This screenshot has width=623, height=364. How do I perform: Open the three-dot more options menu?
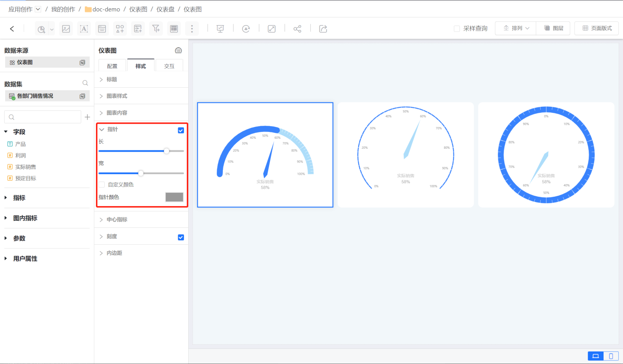point(192,29)
